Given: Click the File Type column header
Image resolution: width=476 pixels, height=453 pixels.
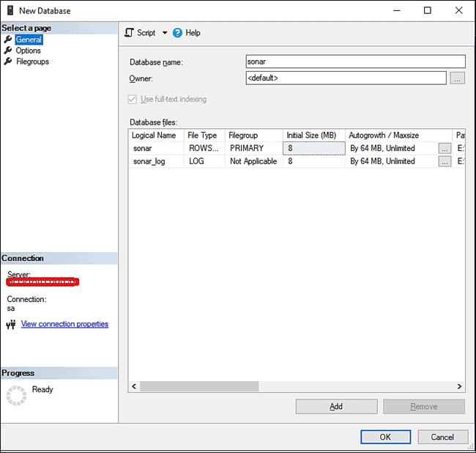Looking at the screenshot, I should tap(204, 135).
